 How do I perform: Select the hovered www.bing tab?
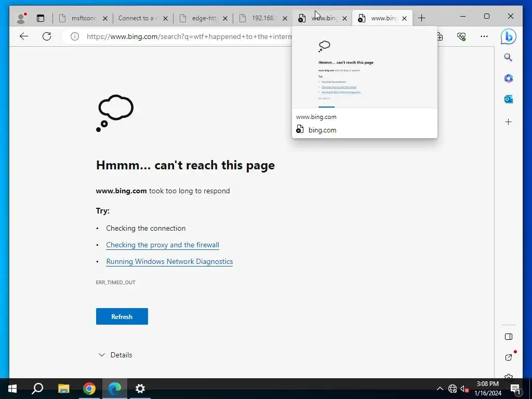(x=322, y=18)
